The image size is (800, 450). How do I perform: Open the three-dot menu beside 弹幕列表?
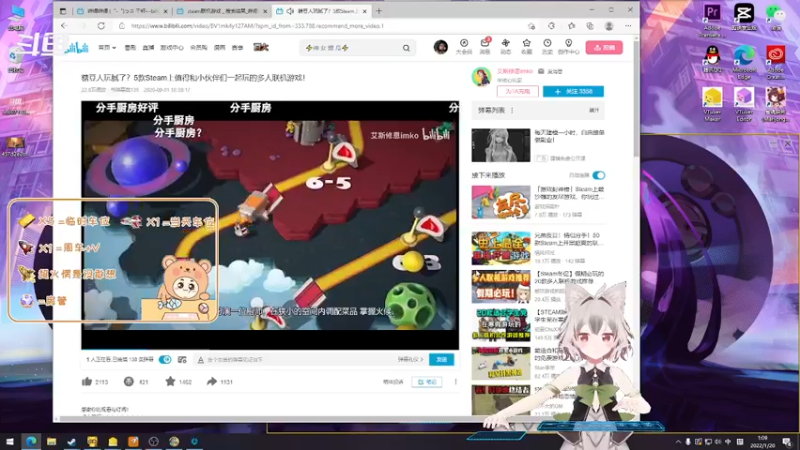point(512,110)
